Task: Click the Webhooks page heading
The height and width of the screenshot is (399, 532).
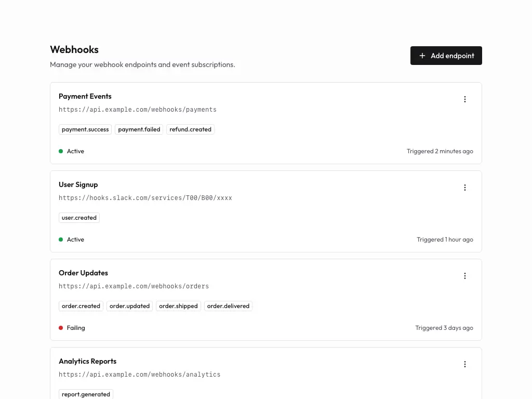Action: [x=74, y=49]
